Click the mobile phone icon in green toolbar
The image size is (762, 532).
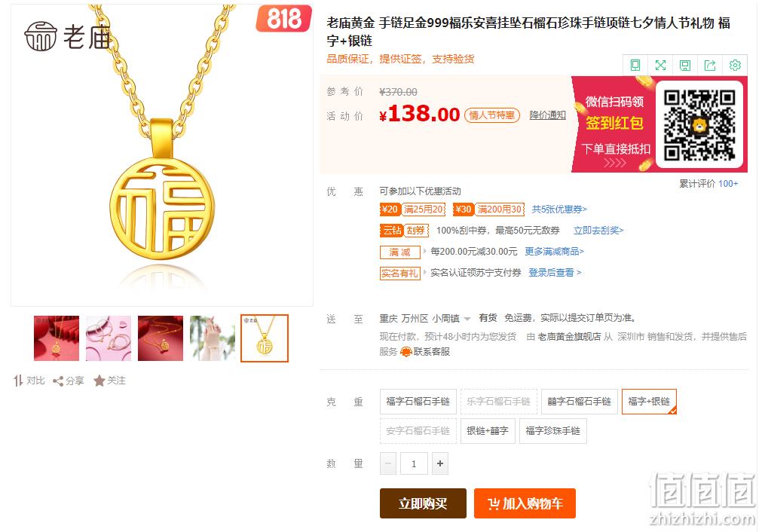[x=635, y=65]
